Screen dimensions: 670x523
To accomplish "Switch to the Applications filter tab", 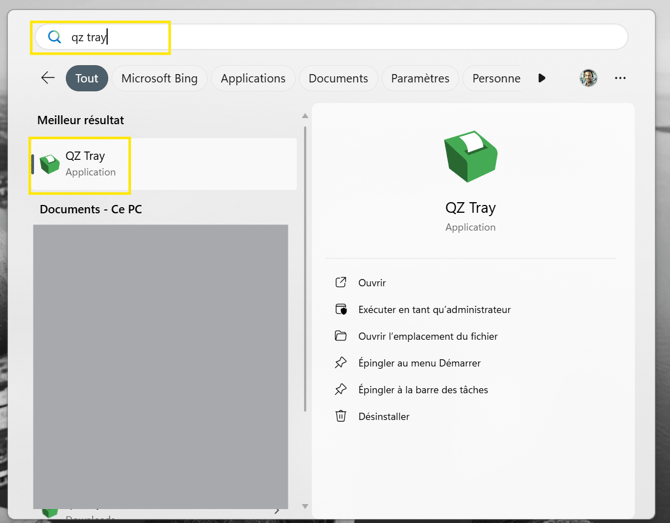I will (253, 78).
